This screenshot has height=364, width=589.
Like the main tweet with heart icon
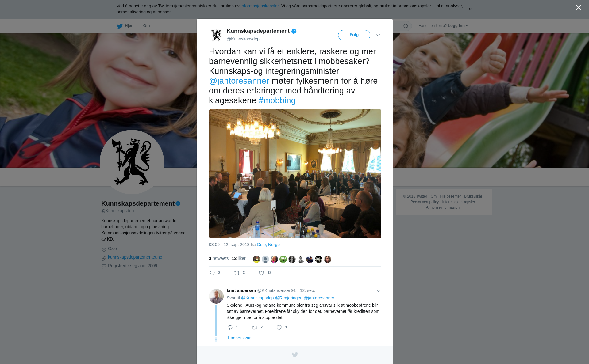pos(261,273)
